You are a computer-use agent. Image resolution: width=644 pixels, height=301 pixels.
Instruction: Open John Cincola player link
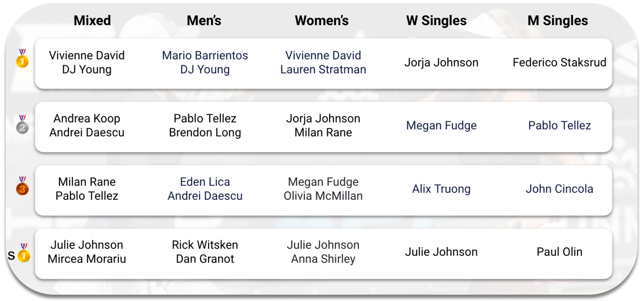(x=559, y=189)
